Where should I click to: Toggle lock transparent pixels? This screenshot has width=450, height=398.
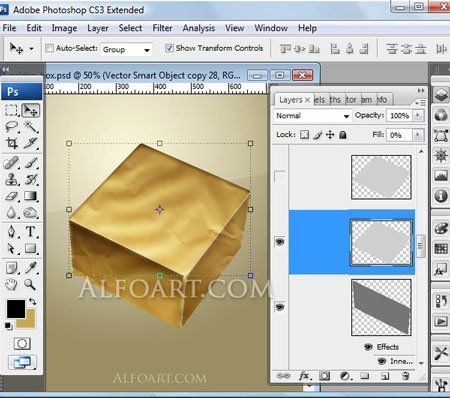tap(304, 135)
